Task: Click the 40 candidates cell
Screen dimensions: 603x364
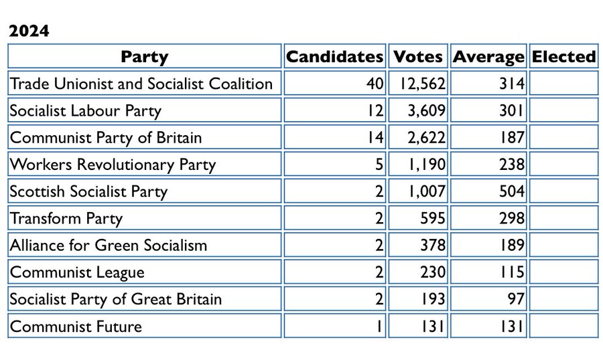Action: [x=334, y=84]
